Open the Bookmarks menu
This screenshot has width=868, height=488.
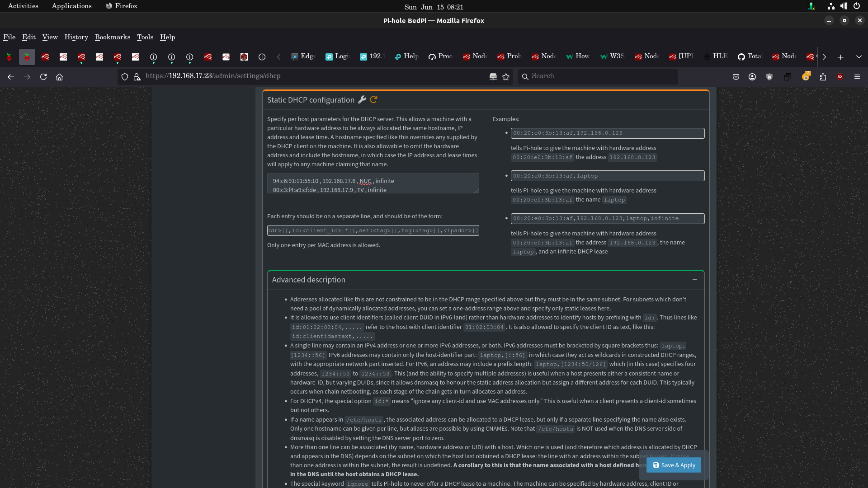pyautogui.click(x=113, y=37)
